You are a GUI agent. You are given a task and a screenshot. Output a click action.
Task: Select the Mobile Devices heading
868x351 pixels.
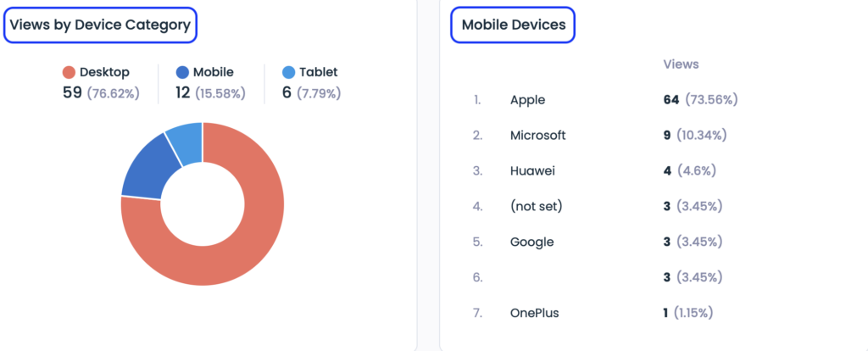[x=513, y=25]
